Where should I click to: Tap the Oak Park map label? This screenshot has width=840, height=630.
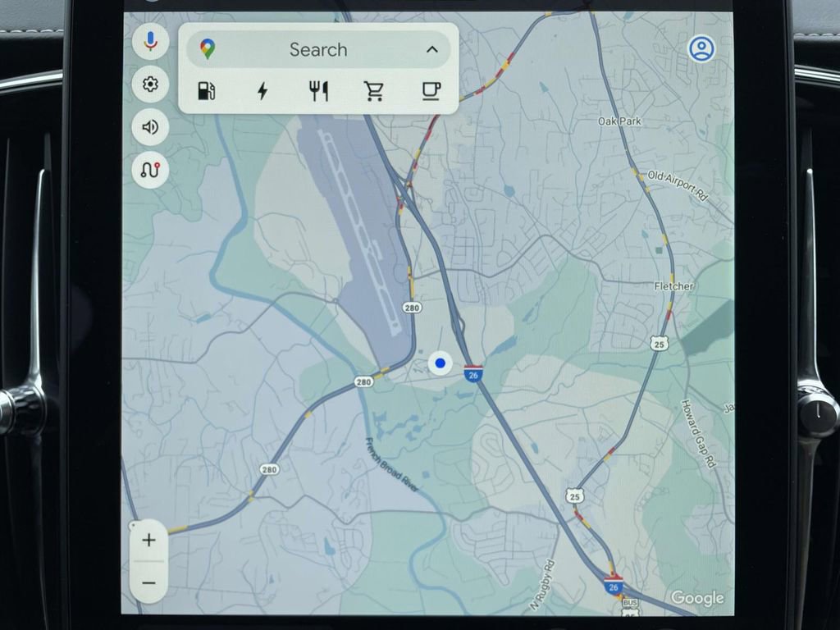tap(619, 121)
